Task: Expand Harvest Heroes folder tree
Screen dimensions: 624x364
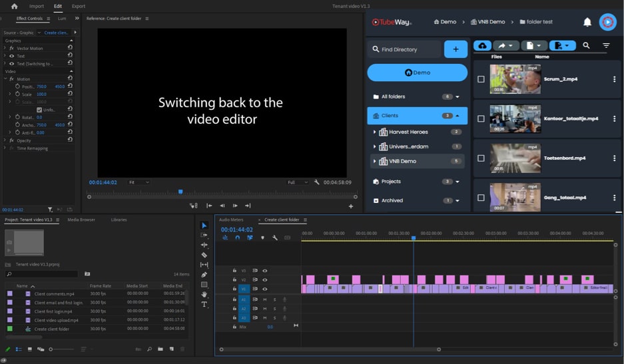Action: [x=374, y=132]
